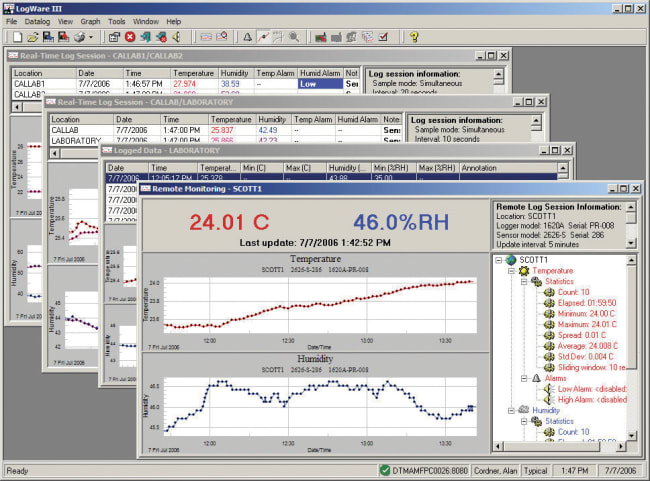Click the yellow question mark help icon
Image resolution: width=650 pixels, height=481 pixels.
(413, 37)
